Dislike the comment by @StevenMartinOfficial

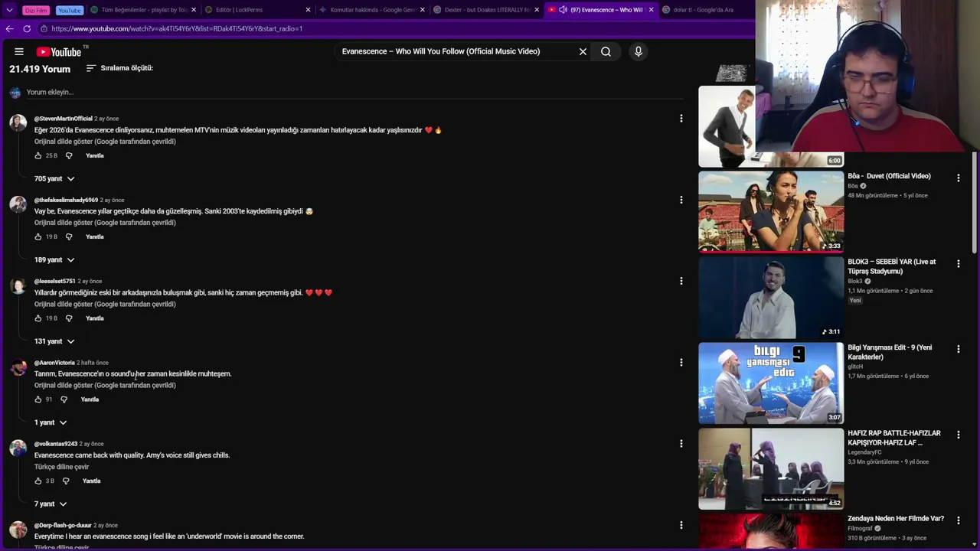69,155
